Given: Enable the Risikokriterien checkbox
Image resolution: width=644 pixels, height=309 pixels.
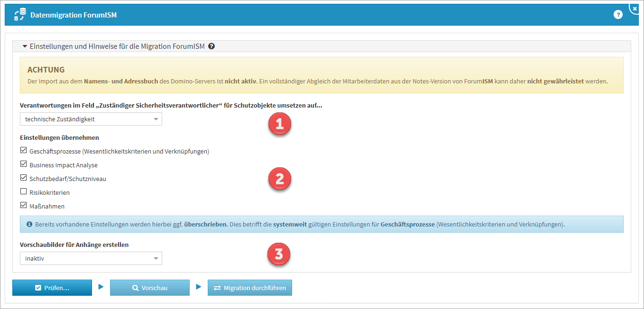Looking at the screenshot, I should 23,192.
